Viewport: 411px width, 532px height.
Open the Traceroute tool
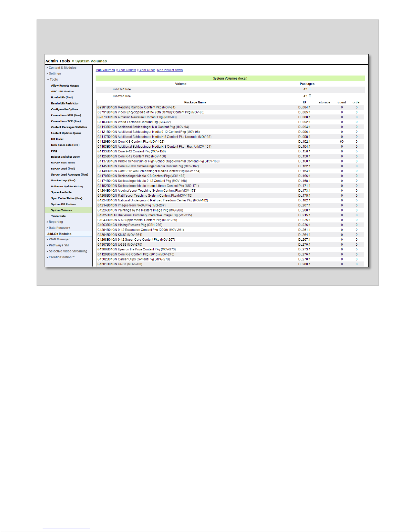click(x=58, y=216)
